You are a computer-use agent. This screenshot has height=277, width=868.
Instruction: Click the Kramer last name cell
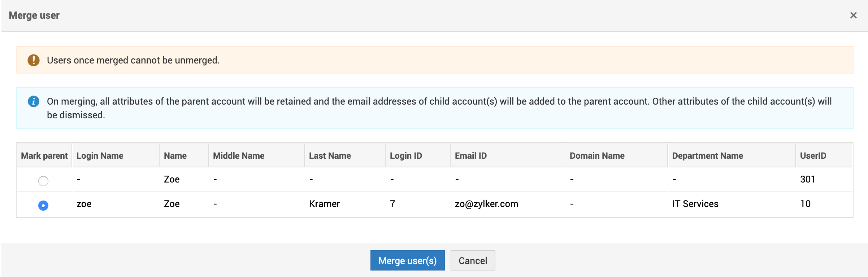point(324,204)
